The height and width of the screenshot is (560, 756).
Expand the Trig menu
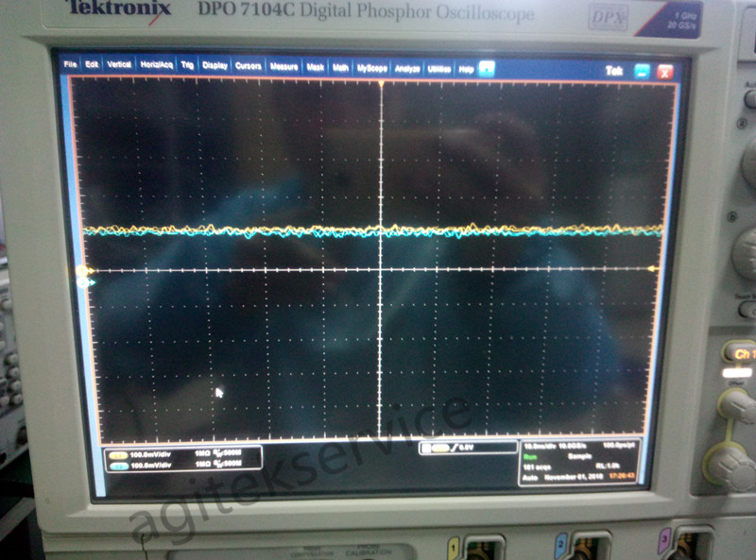(187, 66)
